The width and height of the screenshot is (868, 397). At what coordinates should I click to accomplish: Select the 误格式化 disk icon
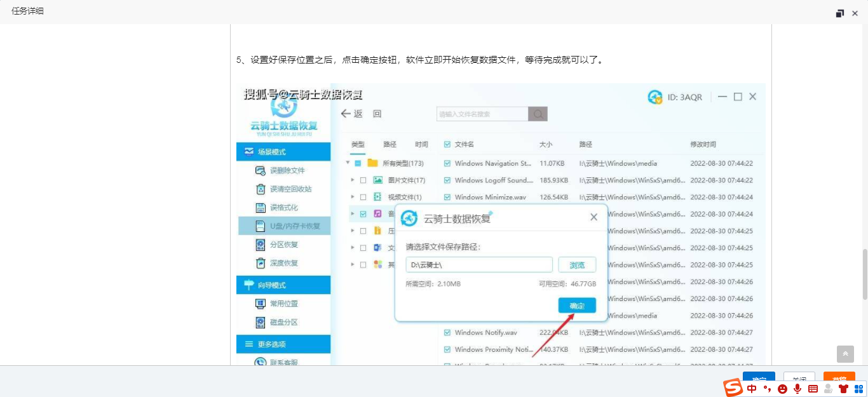(x=260, y=207)
